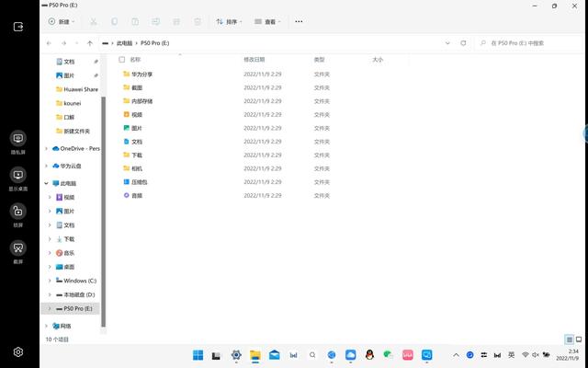Screen dimensions: 588x368
Task: Click the 锁屏 lock screen icon
Action: [18, 212]
